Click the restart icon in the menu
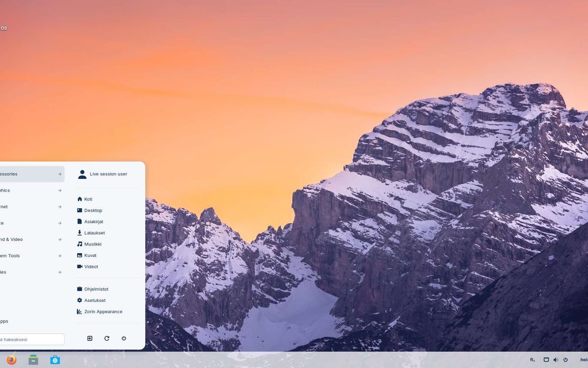588x368 pixels. tap(107, 338)
